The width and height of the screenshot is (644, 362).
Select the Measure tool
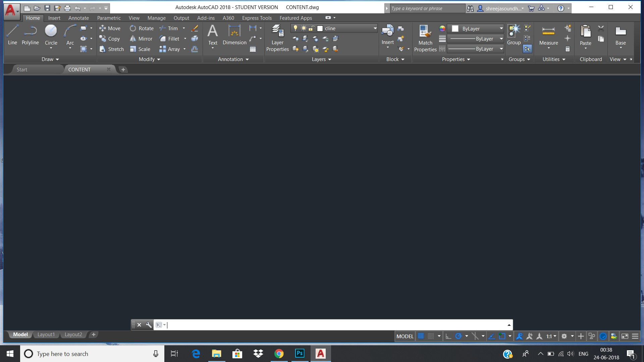pos(548,35)
